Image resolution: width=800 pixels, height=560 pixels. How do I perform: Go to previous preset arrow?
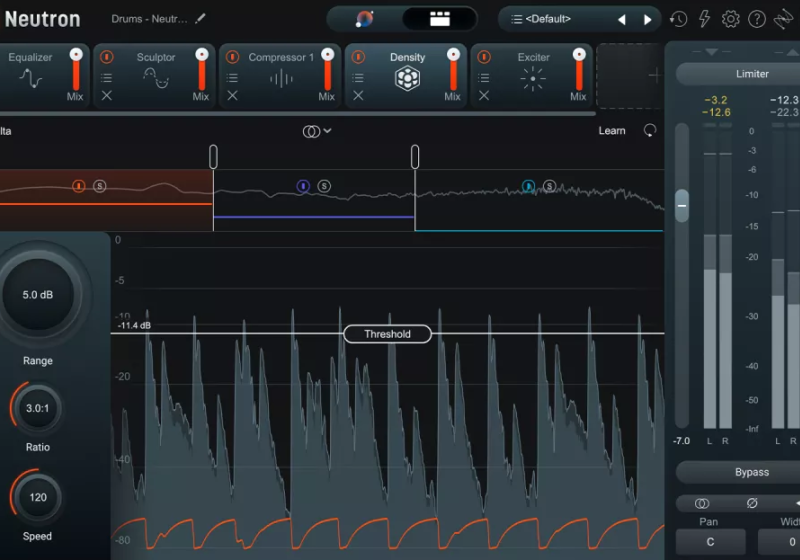pyautogui.click(x=621, y=19)
